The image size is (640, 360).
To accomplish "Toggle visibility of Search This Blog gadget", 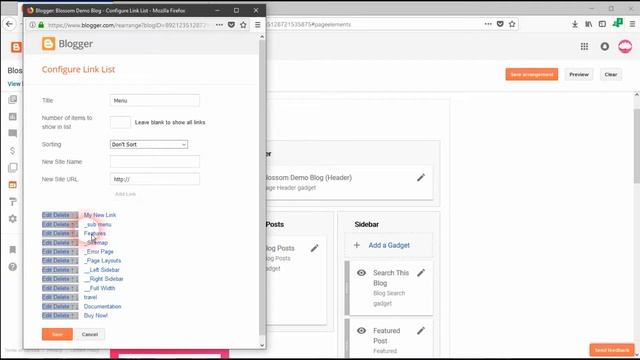I will point(361,273).
